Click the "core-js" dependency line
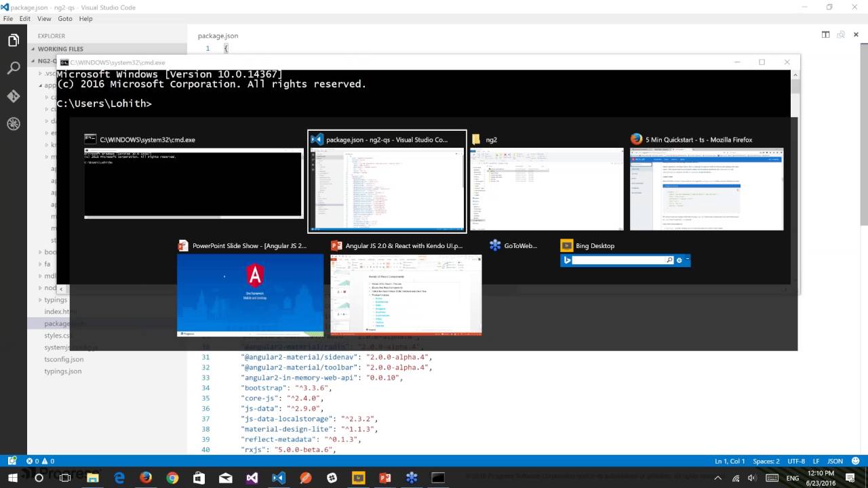This screenshot has height=488, width=868. (x=283, y=398)
